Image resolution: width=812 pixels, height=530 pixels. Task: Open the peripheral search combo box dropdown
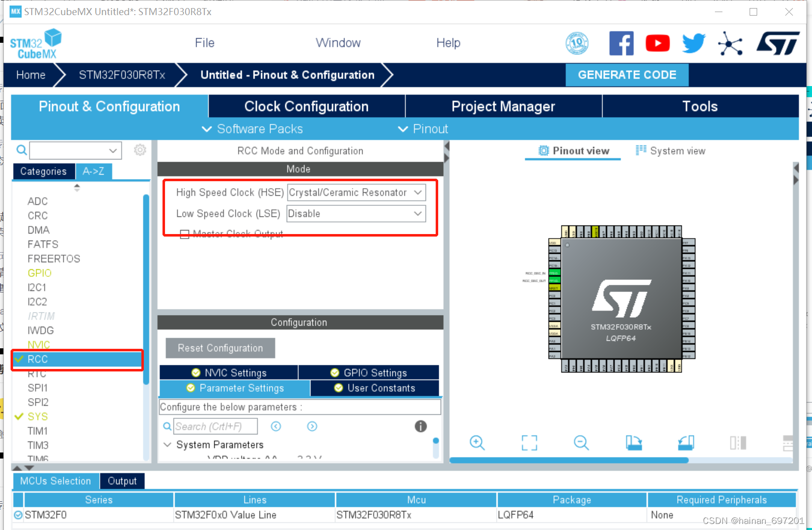click(113, 150)
